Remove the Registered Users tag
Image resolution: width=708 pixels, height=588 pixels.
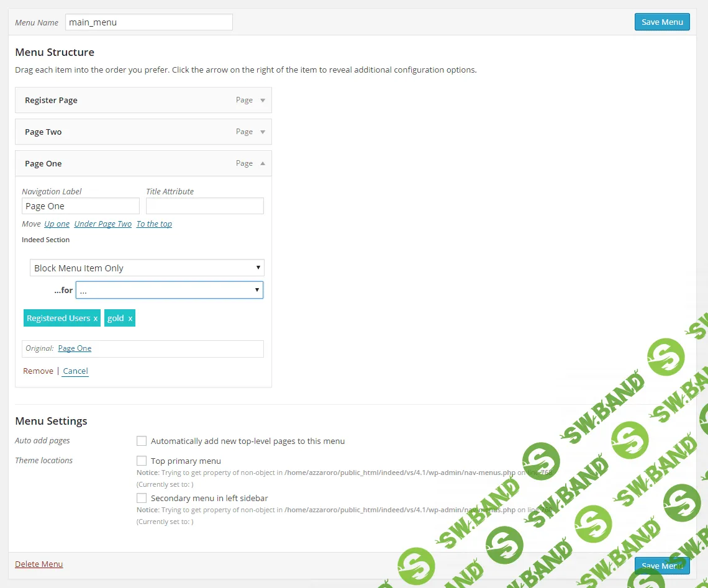[96, 319]
